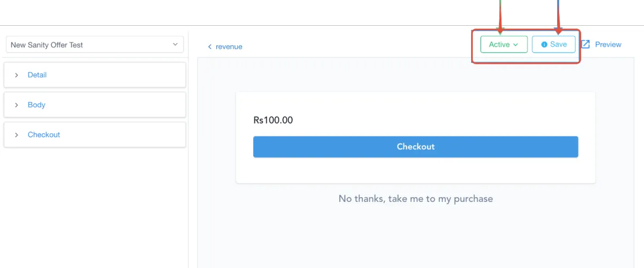This screenshot has width=644, height=268.
Task: Click the info icon inside Save button
Action: [x=544, y=45]
